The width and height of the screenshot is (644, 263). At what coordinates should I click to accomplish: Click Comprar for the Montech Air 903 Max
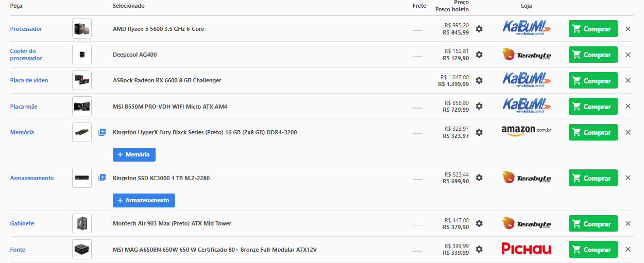coord(593,224)
